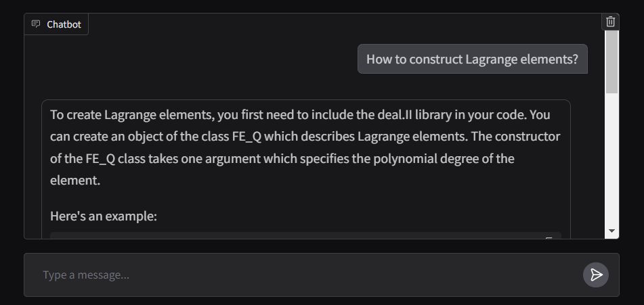644x305 pixels.
Task: Click the speech bubble icon beside Chatbot
Action: coord(36,24)
